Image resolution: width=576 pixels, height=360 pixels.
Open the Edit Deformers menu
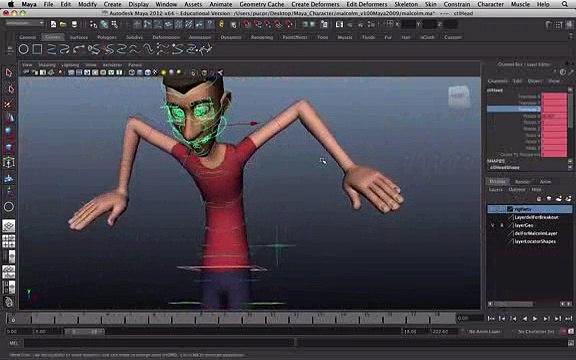tap(366, 4)
